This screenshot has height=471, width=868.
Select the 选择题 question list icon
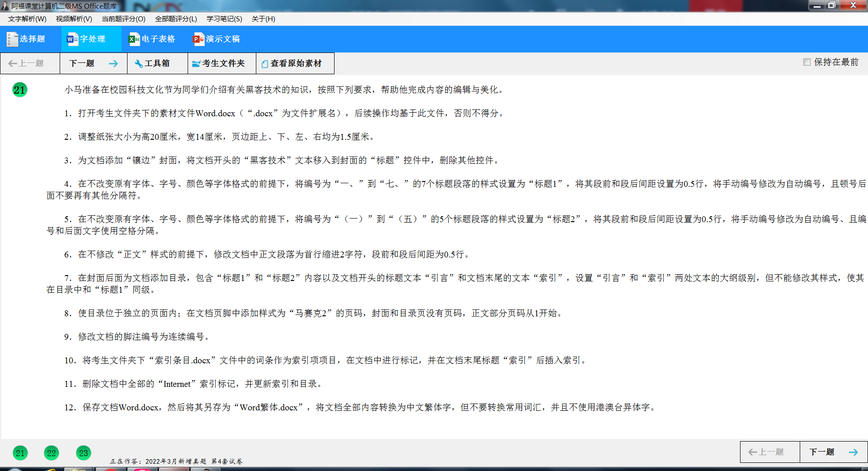tap(12, 39)
